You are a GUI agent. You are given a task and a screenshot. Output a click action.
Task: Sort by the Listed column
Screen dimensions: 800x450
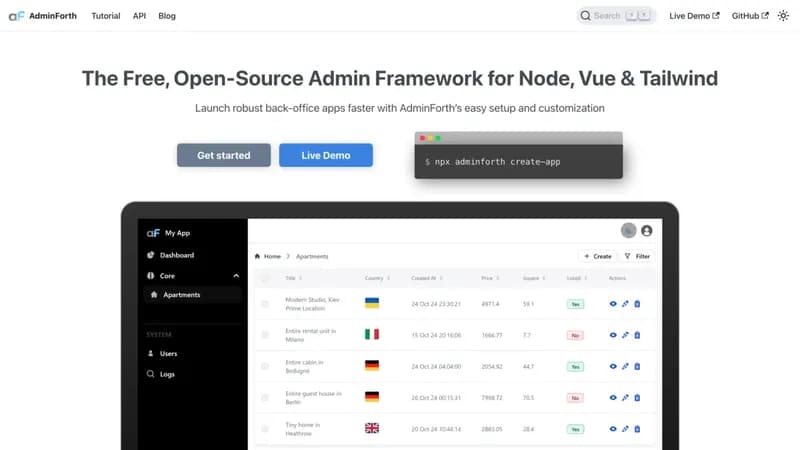point(577,278)
